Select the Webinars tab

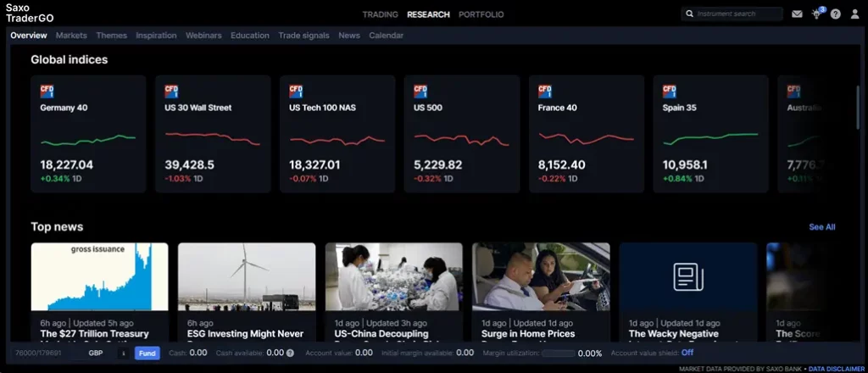coord(203,36)
